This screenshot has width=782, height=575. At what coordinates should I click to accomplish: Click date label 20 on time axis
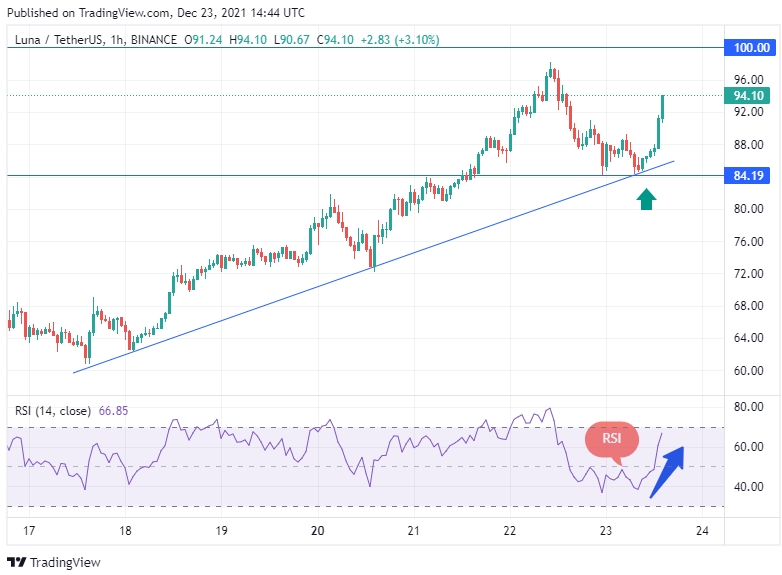click(318, 531)
